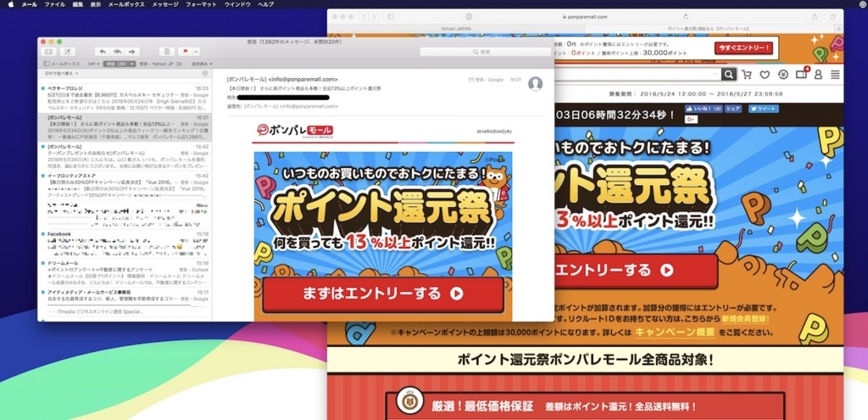Click Safari forward button

[x=374, y=17]
